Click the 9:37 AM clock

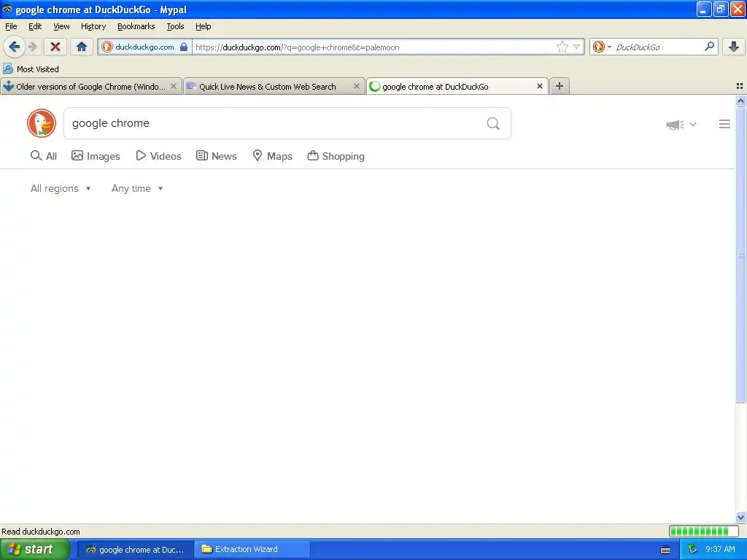[x=720, y=549]
